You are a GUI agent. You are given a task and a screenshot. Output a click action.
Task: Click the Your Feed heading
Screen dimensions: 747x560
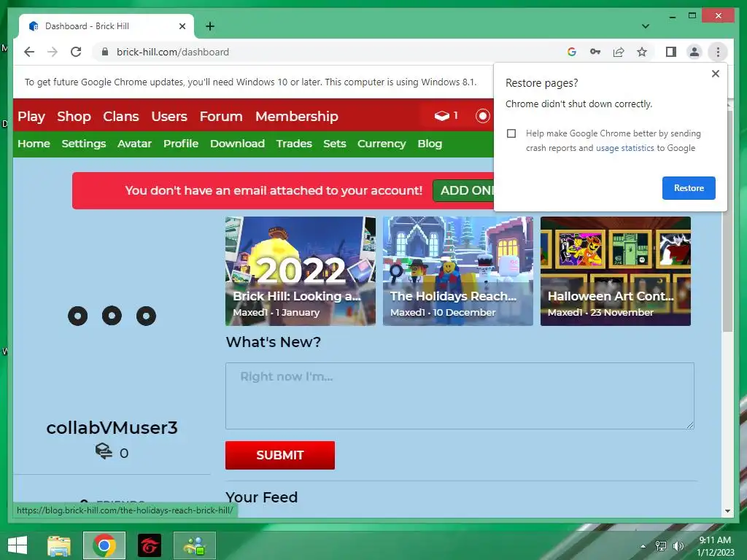[x=262, y=497]
